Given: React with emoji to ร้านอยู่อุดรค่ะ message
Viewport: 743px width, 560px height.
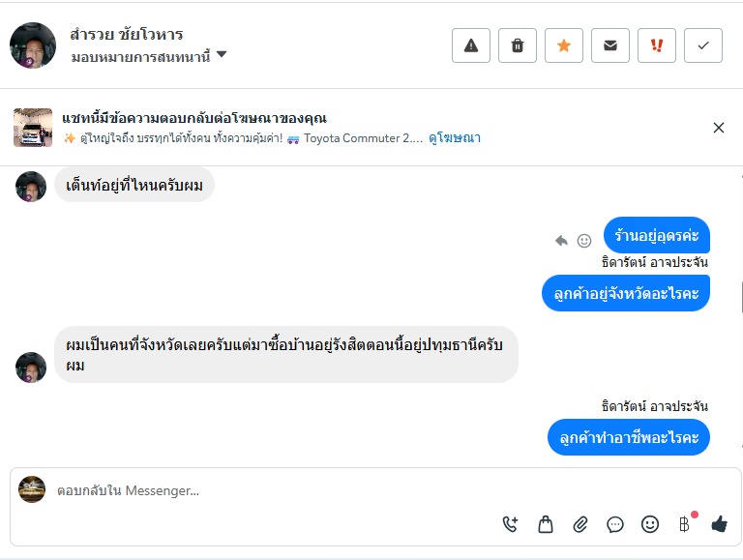Looking at the screenshot, I should click(x=584, y=241).
